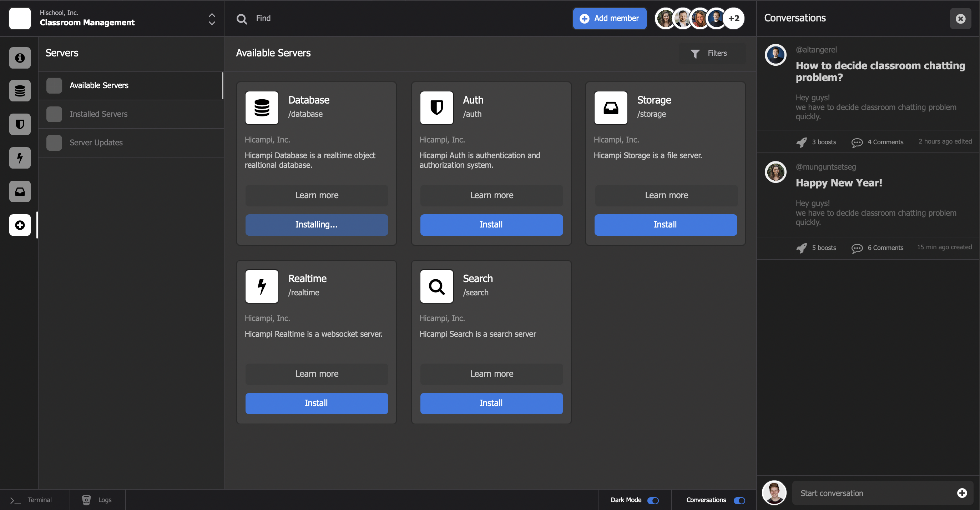The width and height of the screenshot is (980, 510).
Task: Install the Auth server
Action: (x=491, y=225)
